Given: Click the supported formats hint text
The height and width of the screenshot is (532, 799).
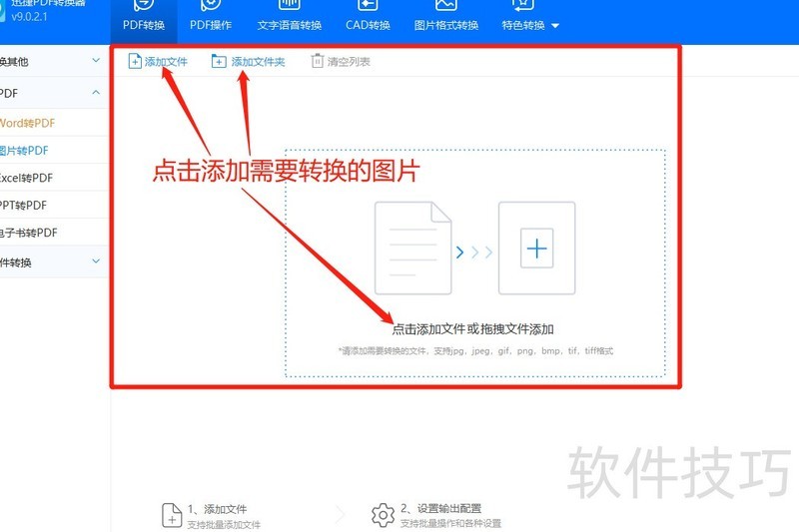Looking at the screenshot, I should pyautogui.click(x=475, y=350).
